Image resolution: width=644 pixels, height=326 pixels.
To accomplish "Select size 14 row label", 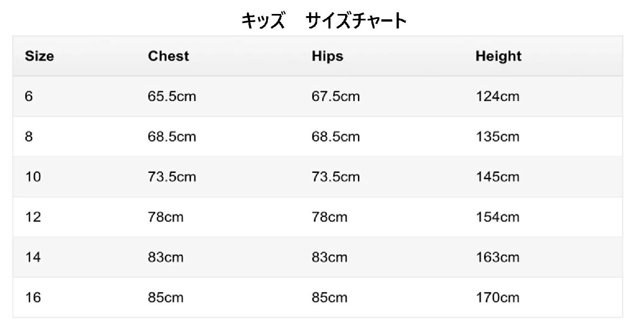I will pos(33,257).
